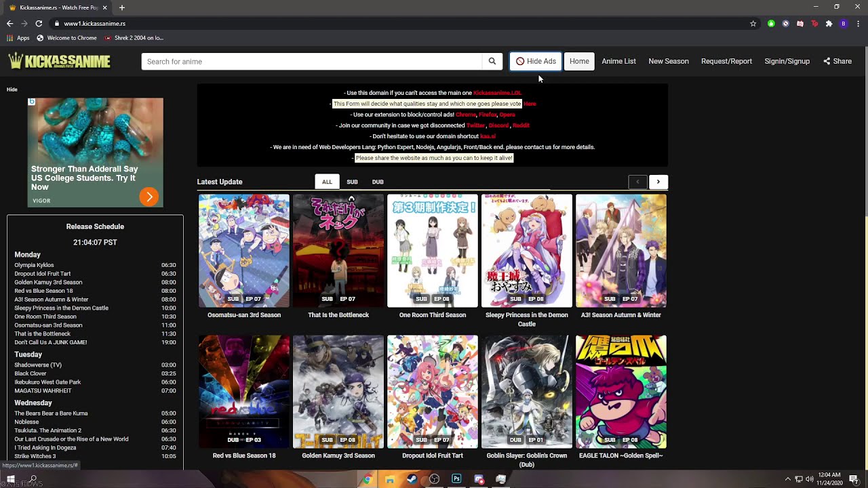Toggle the Hide Ads button

coord(536,61)
